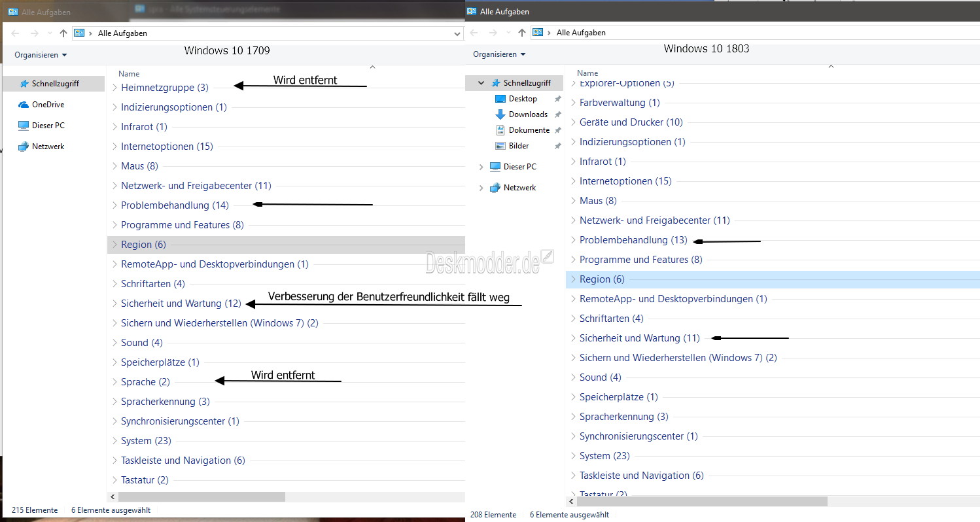This screenshot has width=980, height=522.
Task: Click the Name column header in the 1709 window
Action: 129,74
